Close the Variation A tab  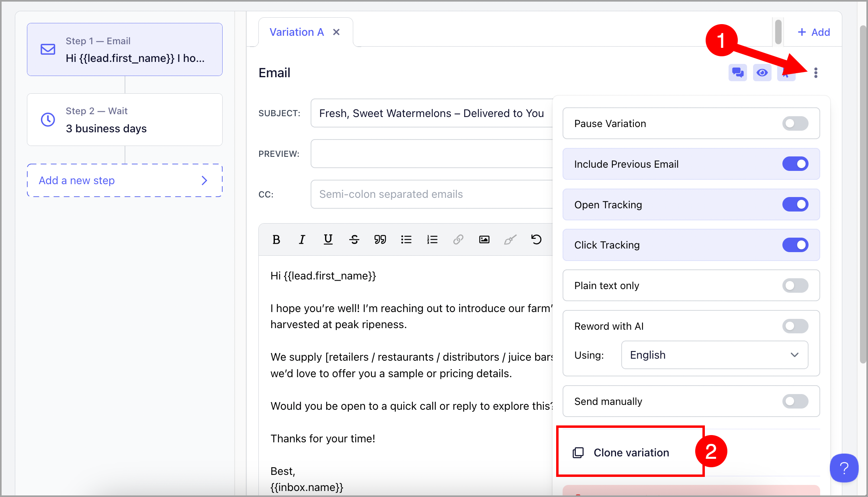pyautogui.click(x=336, y=32)
